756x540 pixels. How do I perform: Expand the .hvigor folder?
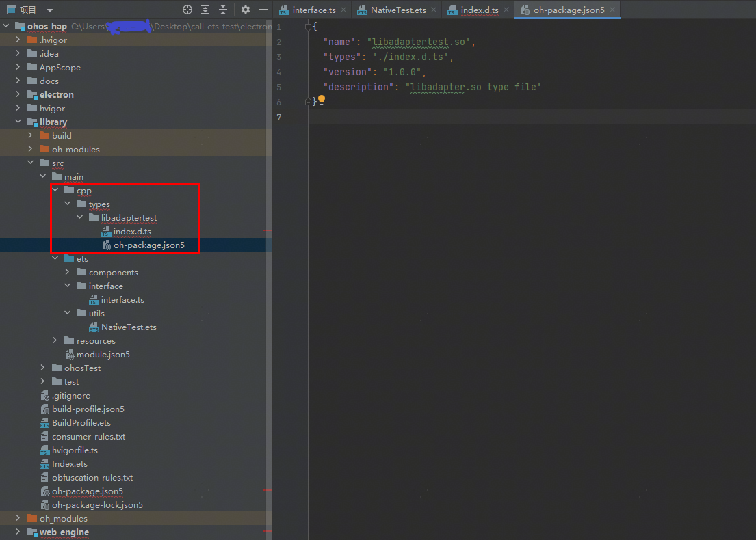(x=18, y=40)
